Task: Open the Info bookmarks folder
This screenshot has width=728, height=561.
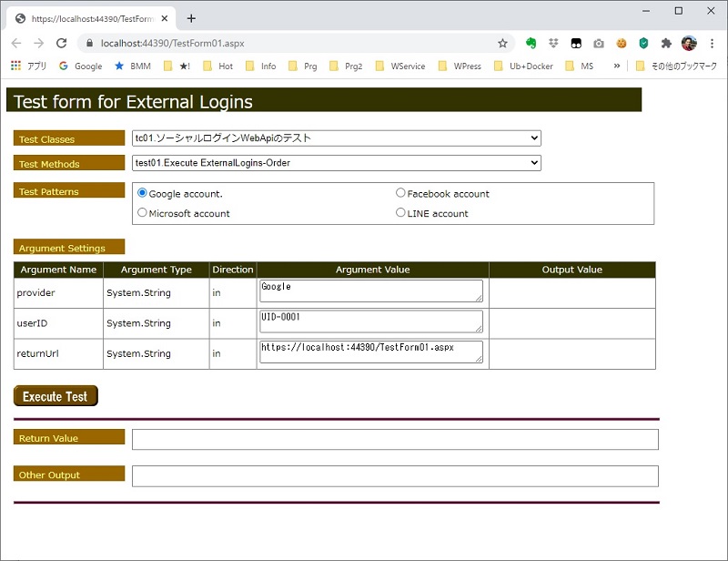Action: point(260,66)
